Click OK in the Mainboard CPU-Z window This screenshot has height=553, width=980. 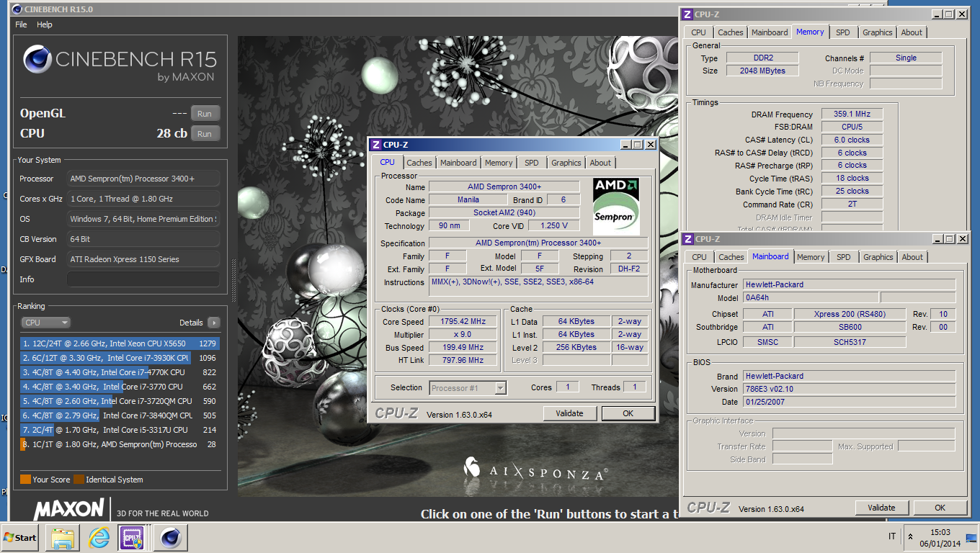[940, 508]
